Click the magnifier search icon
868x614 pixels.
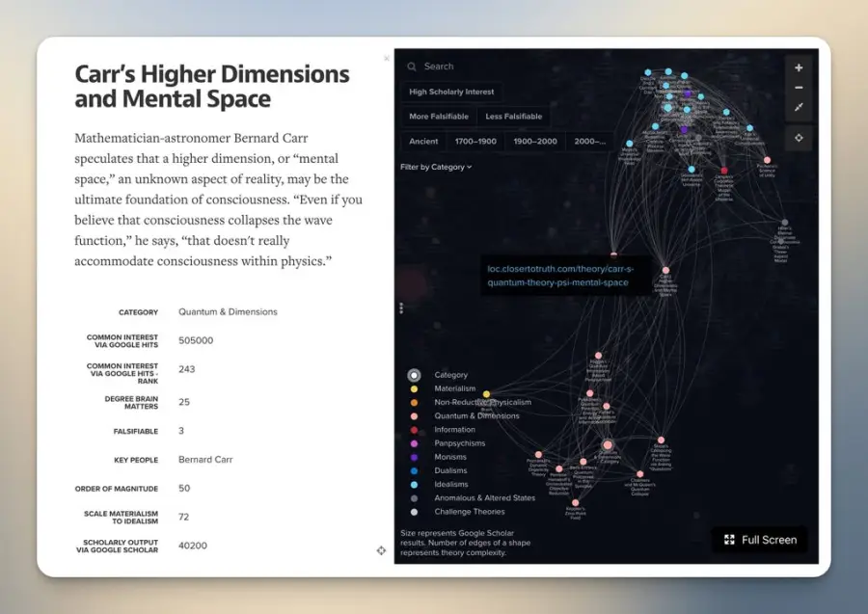tap(411, 67)
